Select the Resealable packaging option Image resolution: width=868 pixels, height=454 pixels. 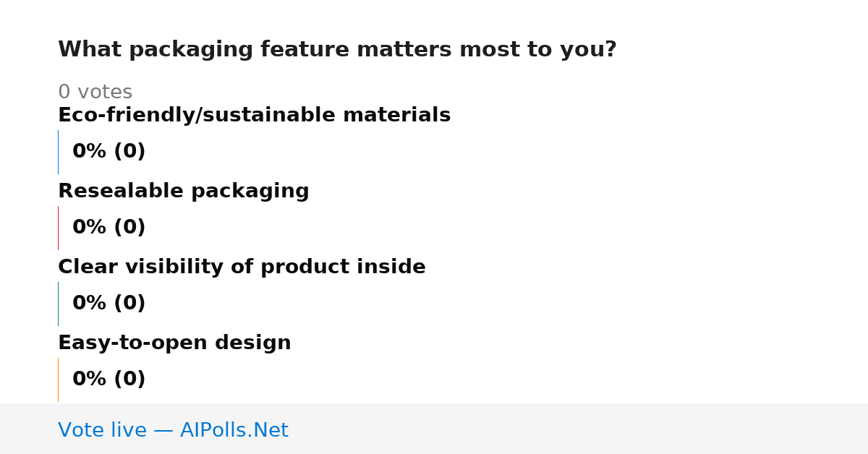[183, 192]
